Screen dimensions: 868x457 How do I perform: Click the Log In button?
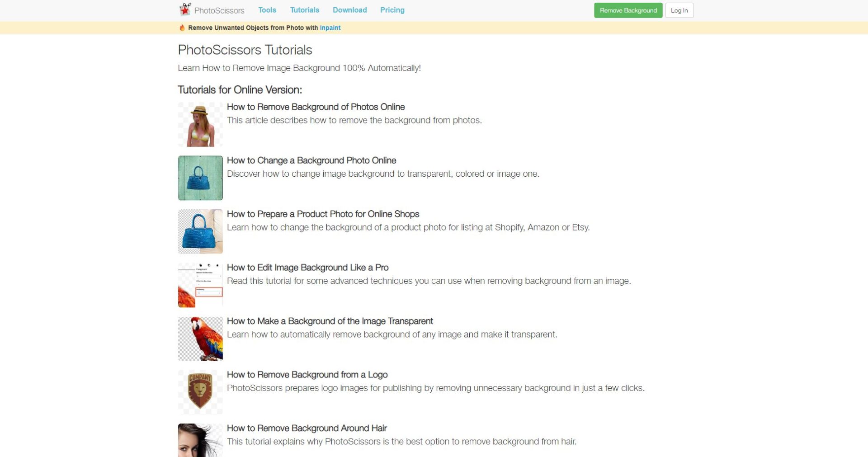(679, 10)
